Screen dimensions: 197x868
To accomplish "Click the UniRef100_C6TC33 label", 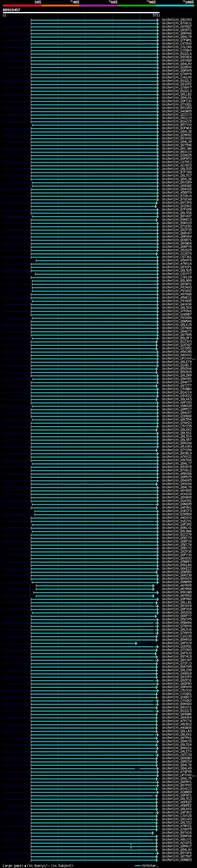I will click(x=176, y=755).
